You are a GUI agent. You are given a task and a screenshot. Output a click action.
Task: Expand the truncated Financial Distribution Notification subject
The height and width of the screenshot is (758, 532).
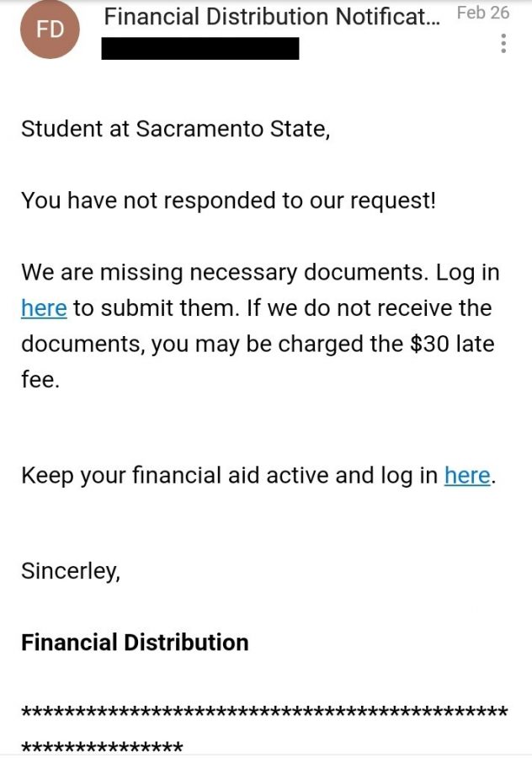click(x=272, y=17)
